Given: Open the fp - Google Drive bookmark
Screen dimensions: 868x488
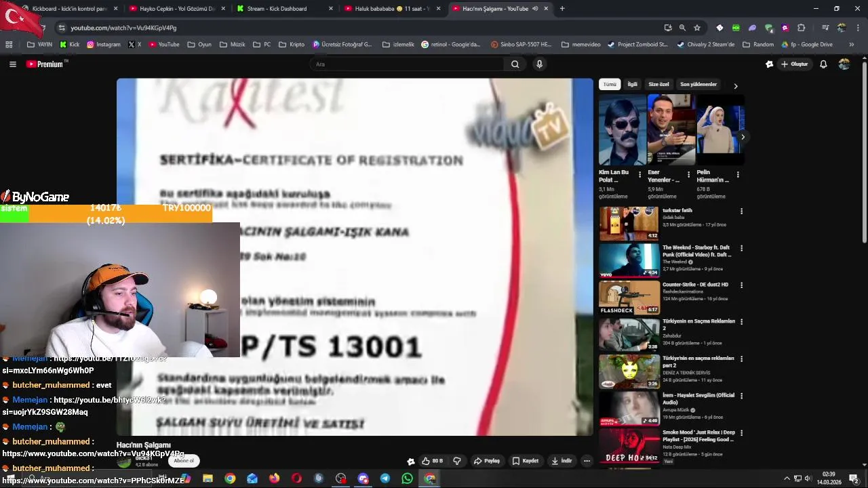Looking at the screenshot, I should click(x=806, y=45).
